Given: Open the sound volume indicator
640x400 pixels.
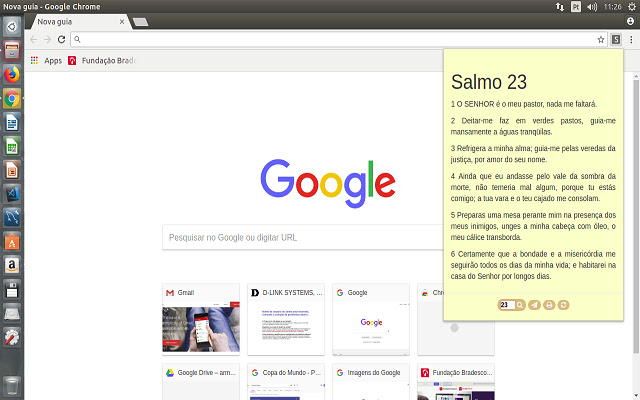Looking at the screenshot, I should [x=592, y=7].
